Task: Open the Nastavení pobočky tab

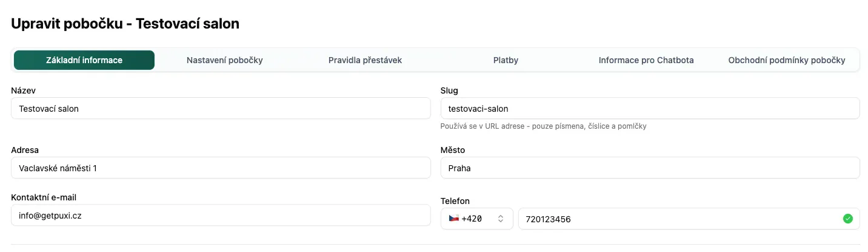Action: tap(224, 60)
